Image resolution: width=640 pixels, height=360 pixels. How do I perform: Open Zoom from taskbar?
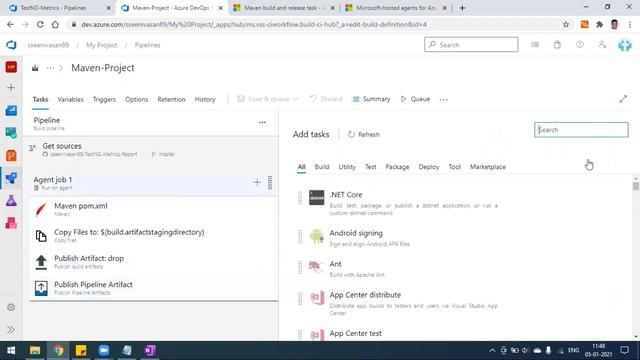[104, 350]
